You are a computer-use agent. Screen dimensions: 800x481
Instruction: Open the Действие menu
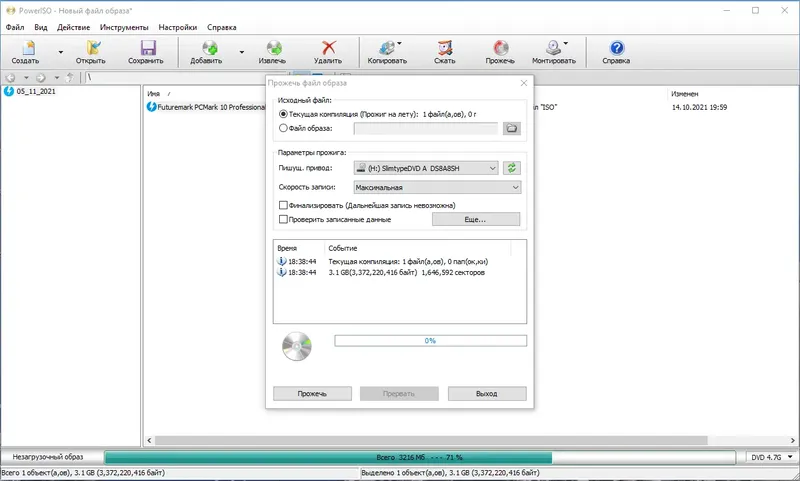click(x=73, y=27)
